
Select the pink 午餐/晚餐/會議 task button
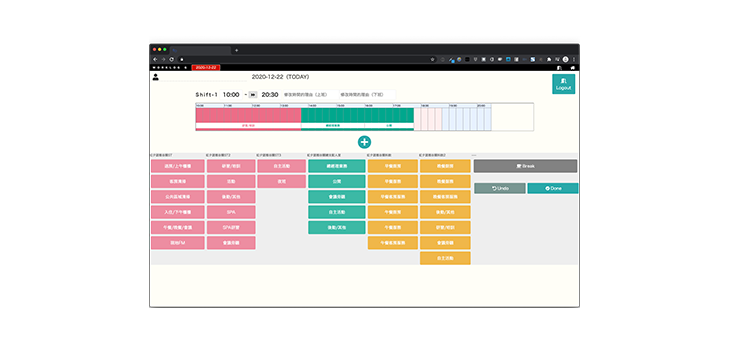click(x=177, y=227)
